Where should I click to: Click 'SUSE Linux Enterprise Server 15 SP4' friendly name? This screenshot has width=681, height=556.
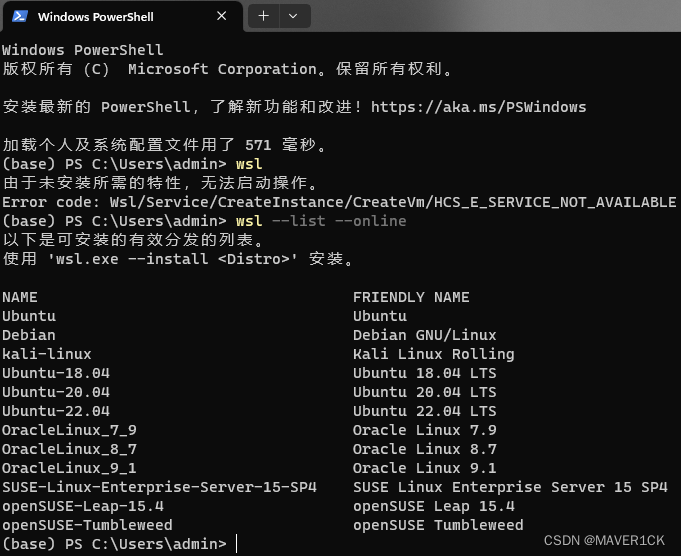[510, 487]
